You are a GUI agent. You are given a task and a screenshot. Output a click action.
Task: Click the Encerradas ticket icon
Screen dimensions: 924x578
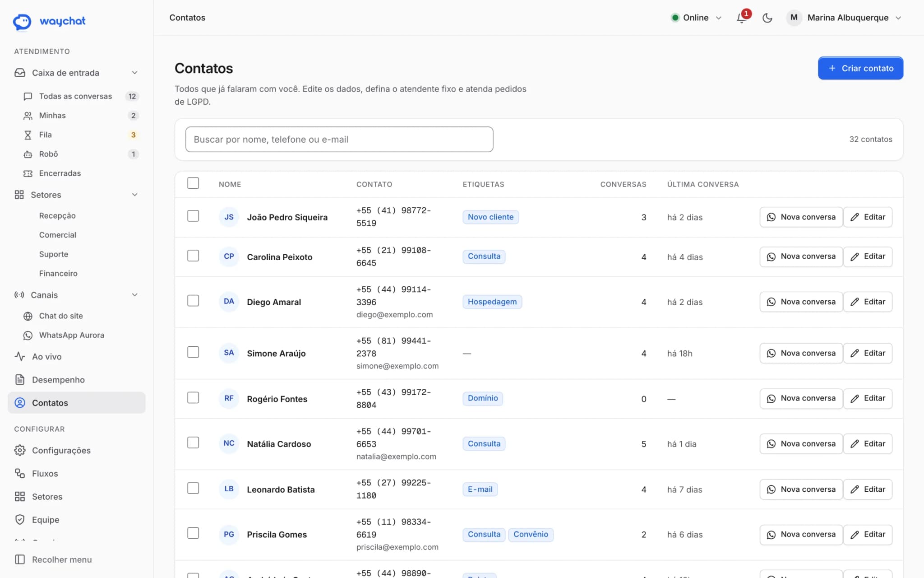[28, 173]
